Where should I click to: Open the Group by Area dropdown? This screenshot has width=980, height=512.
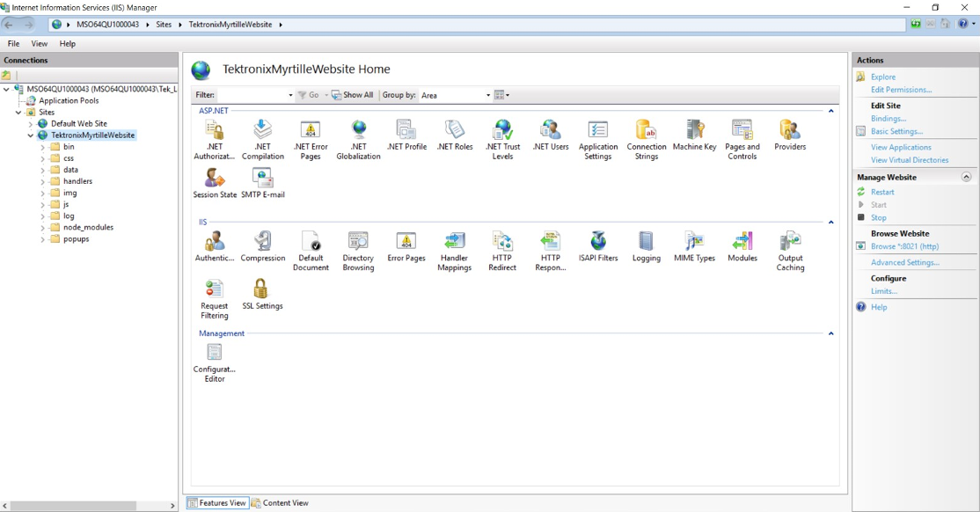pos(487,94)
